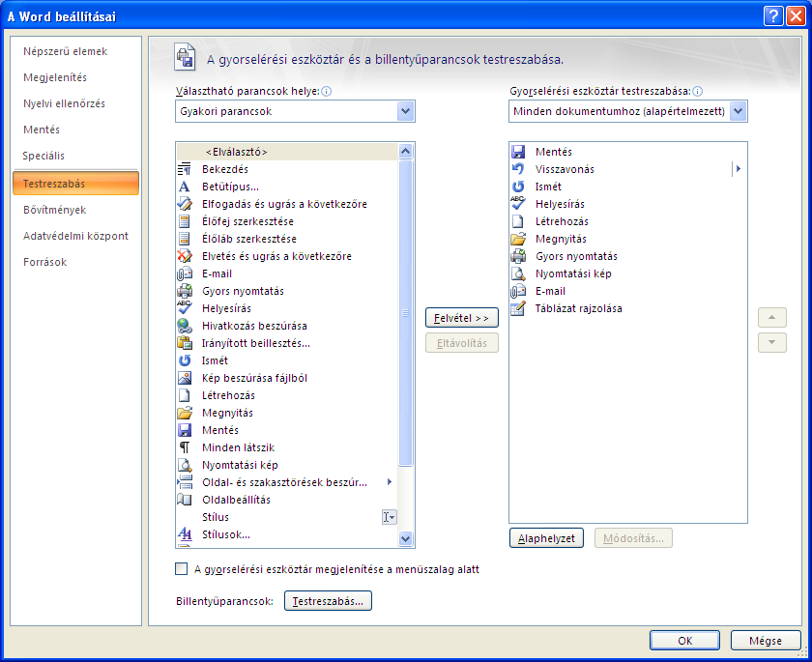
Task: Choose Nyomtatási kép preview icon in left list
Action: 185,465
